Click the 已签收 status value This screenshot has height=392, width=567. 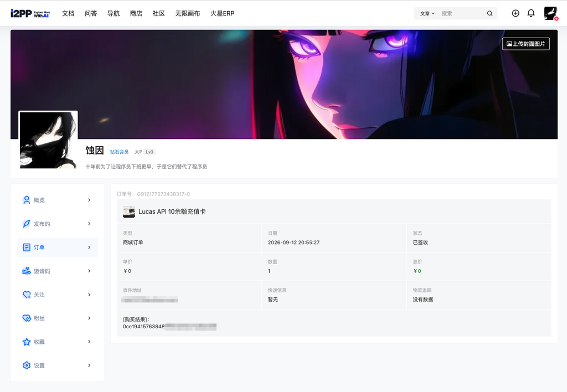coord(420,243)
